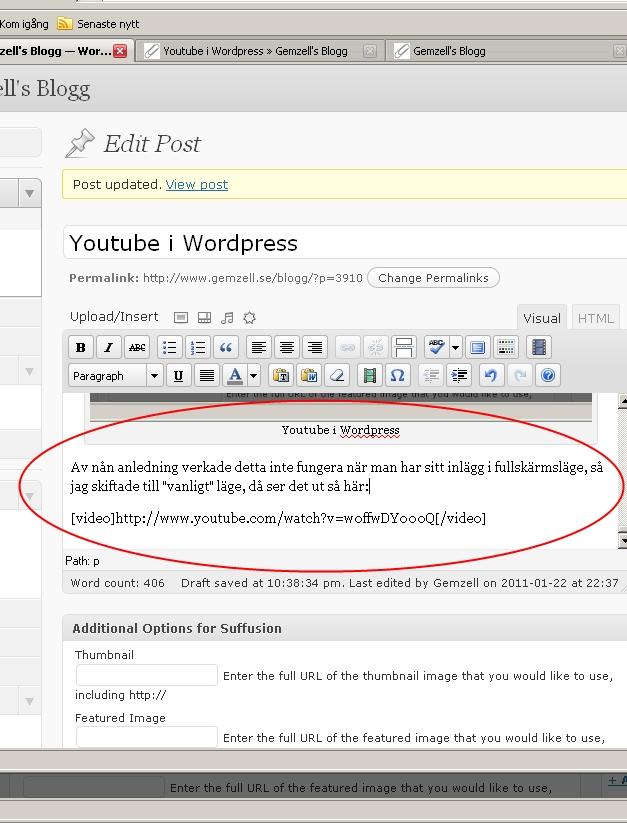
Task: Toggle the kitchen sink toolbar row
Action: (x=506, y=347)
